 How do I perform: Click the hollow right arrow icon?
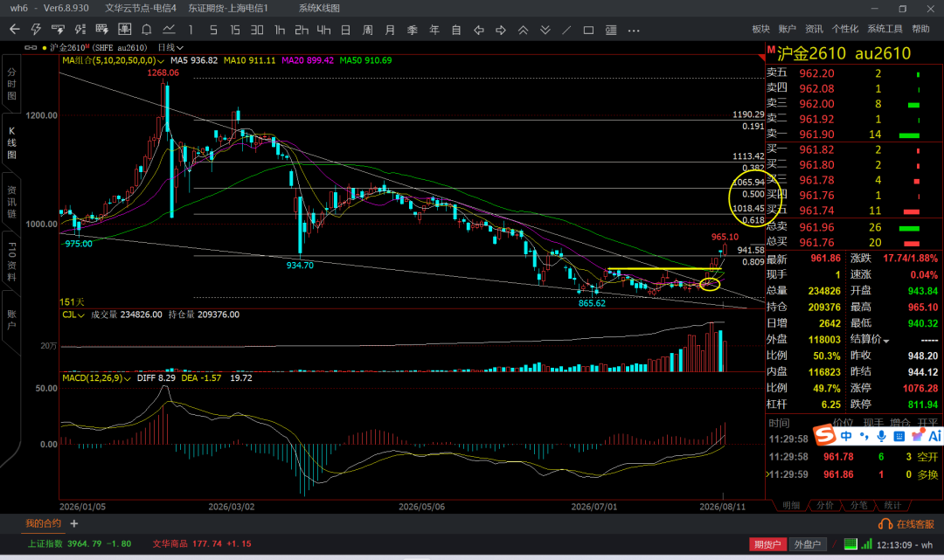pos(501,30)
